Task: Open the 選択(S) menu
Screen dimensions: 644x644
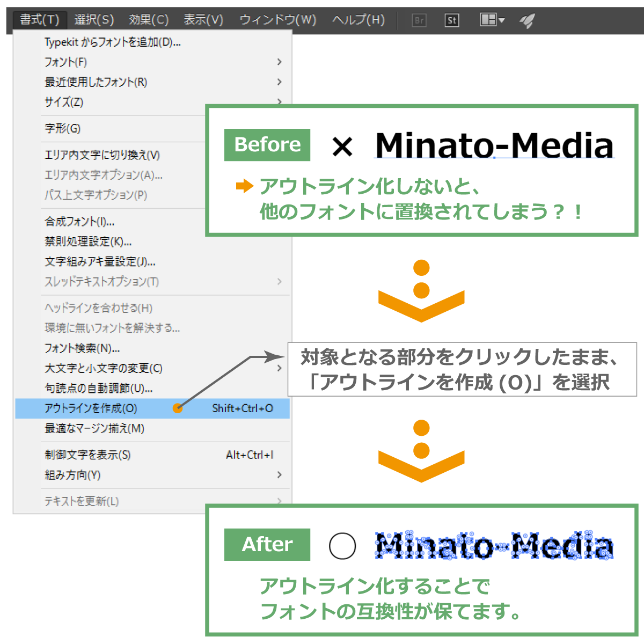Action: pos(94,20)
